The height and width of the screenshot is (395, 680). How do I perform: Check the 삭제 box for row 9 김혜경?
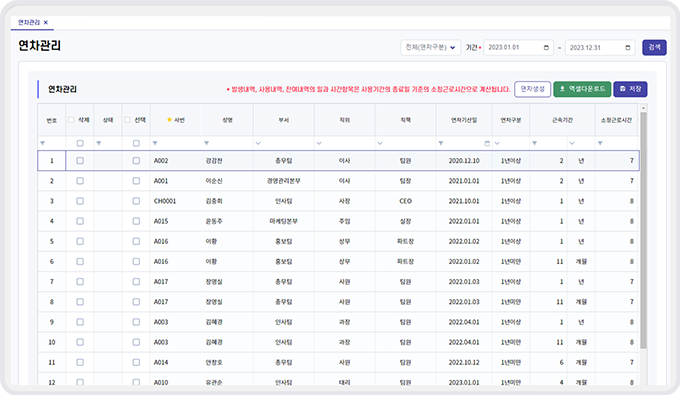pos(80,322)
